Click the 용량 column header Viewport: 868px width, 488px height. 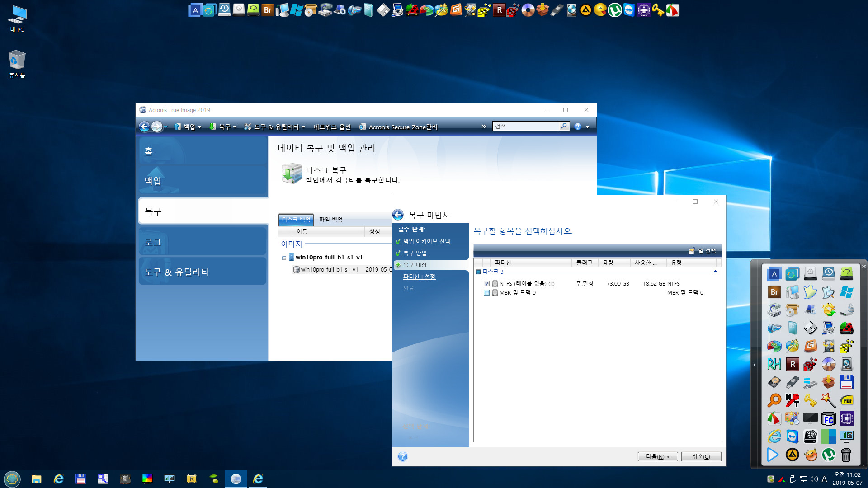(x=614, y=263)
